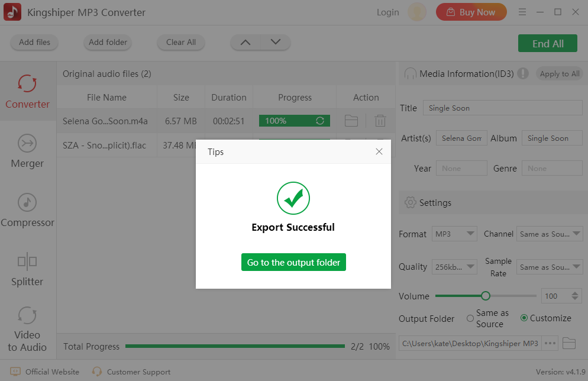The image size is (588, 381).
Task: Browse output path with three-dots button
Action: coord(550,343)
